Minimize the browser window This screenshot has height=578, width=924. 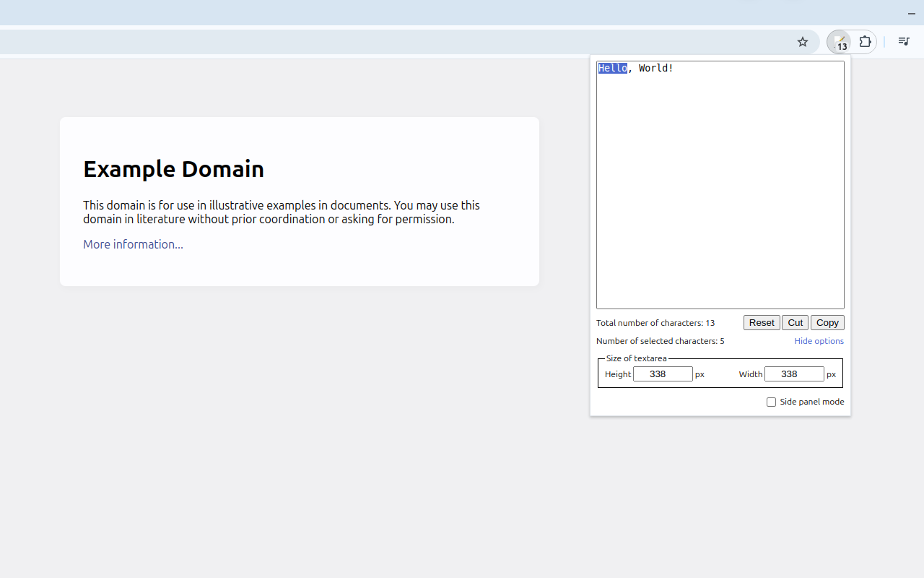click(912, 14)
